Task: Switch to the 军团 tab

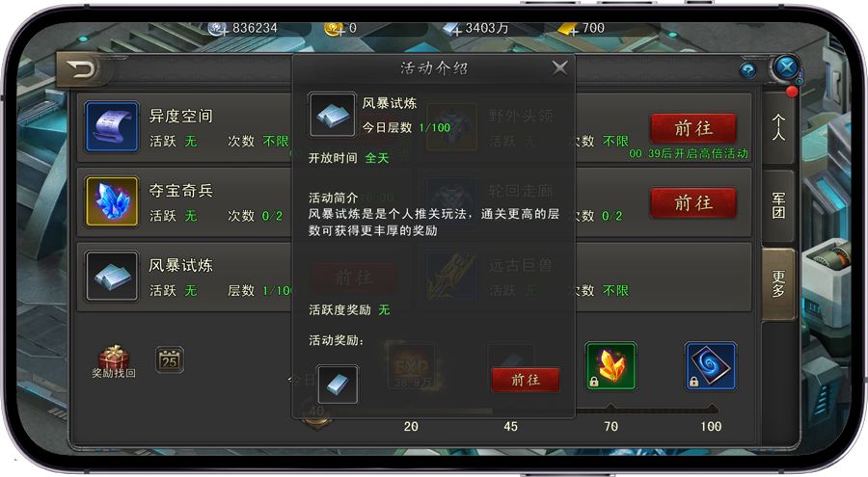Action: (x=778, y=205)
